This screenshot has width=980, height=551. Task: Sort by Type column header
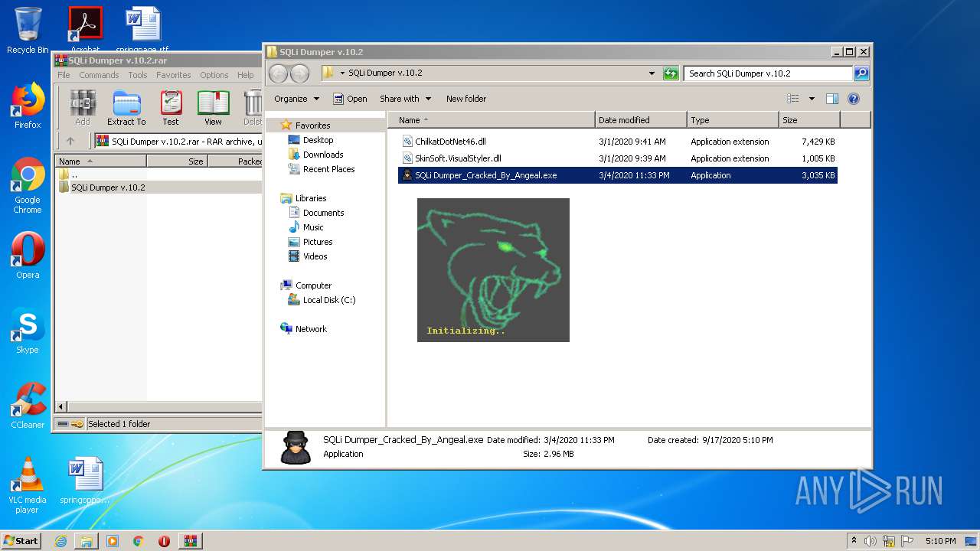point(733,120)
